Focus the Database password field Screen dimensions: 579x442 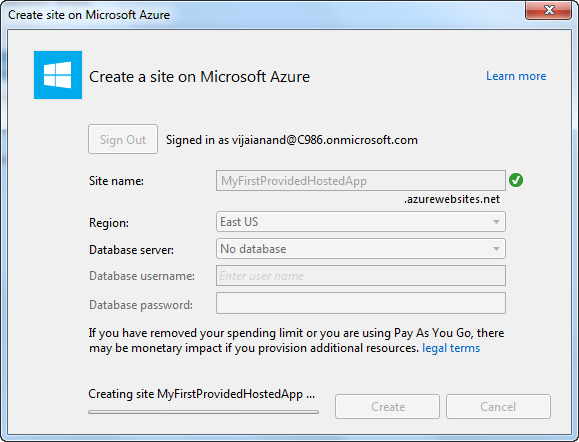tap(361, 303)
